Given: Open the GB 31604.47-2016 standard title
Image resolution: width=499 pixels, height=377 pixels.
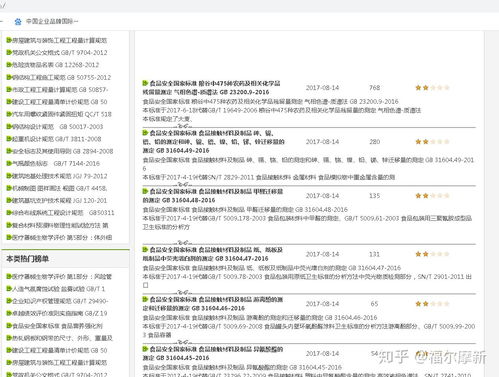Looking at the screenshot, I should point(213,254).
